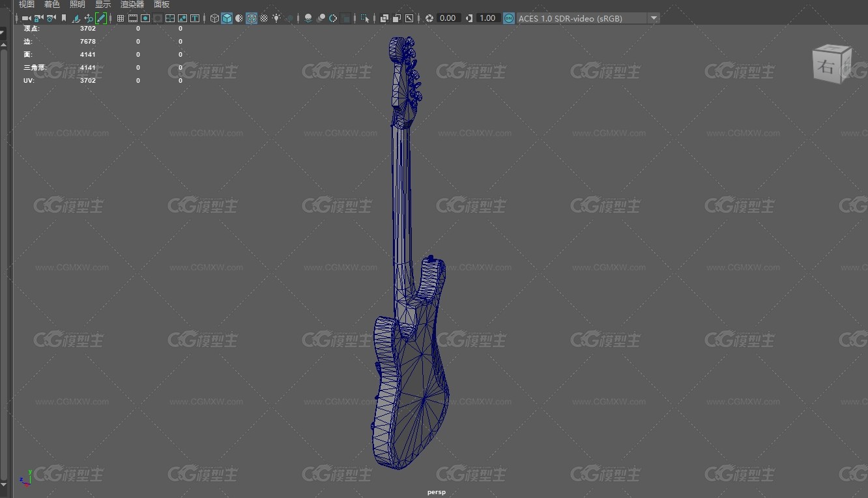This screenshot has height=498, width=868.
Task: Click the Multisample Anti-aliasing icon
Action: (x=333, y=18)
